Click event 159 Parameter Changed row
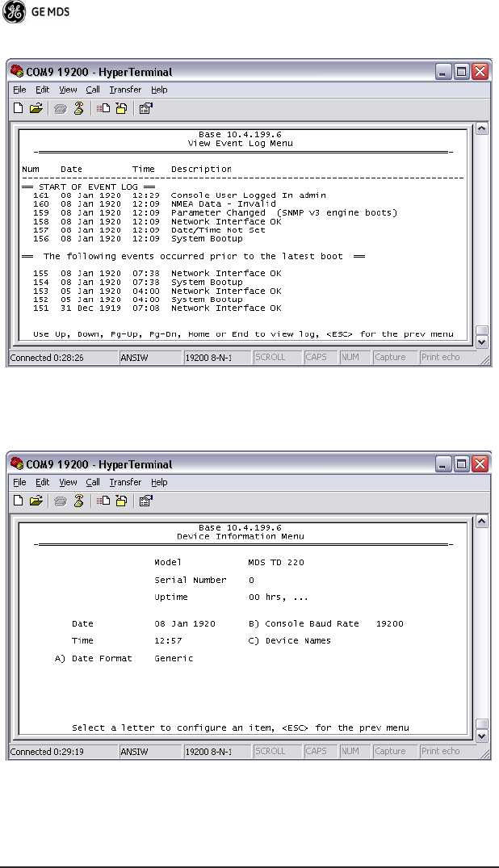 216,212
